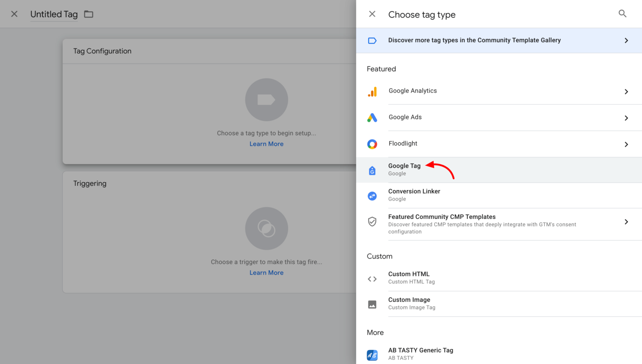642x364 pixels.
Task: Click the Google Analytics bar-chart icon
Action: point(372,91)
